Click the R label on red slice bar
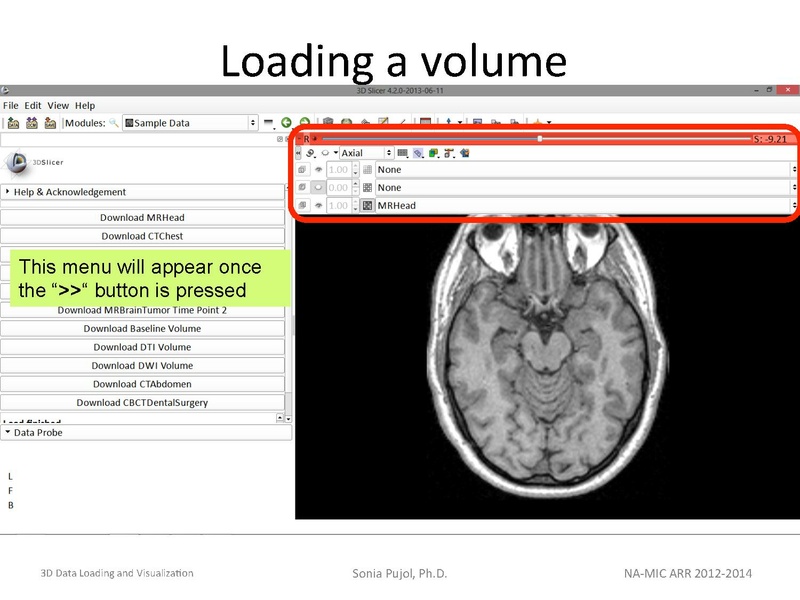The width and height of the screenshot is (800, 600). click(307, 139)
